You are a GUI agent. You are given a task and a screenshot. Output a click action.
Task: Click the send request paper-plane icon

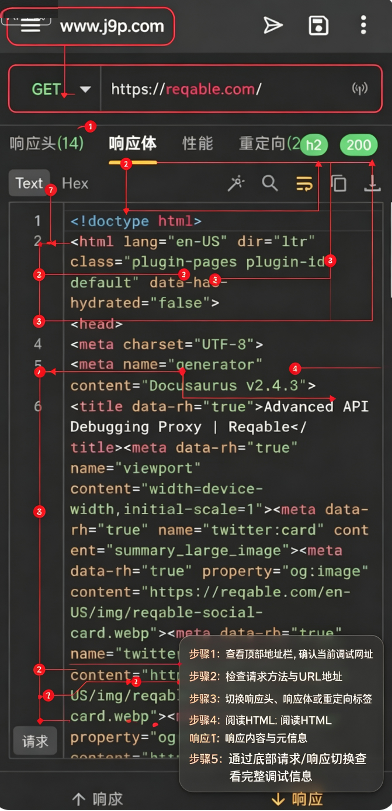point(273,25)
